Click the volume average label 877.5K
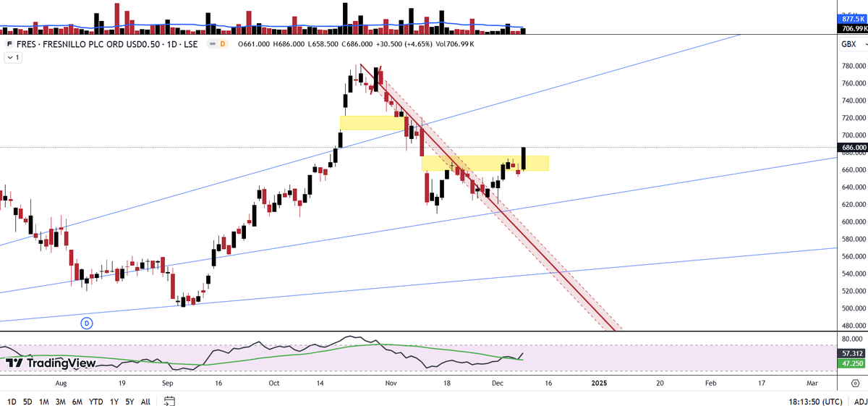This screenshot has height=406, width=868. click(x=851, y=20)
